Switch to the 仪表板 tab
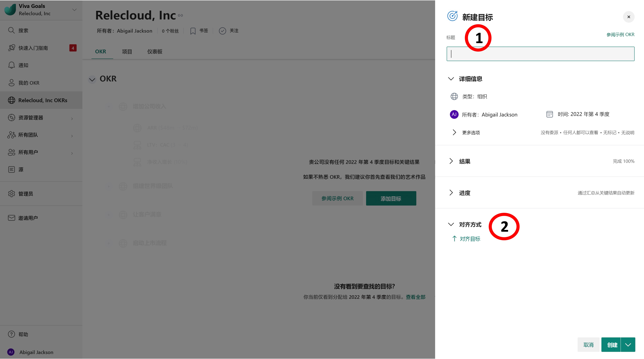Screen dimensions: 644x359 click(x=155, y=52)
